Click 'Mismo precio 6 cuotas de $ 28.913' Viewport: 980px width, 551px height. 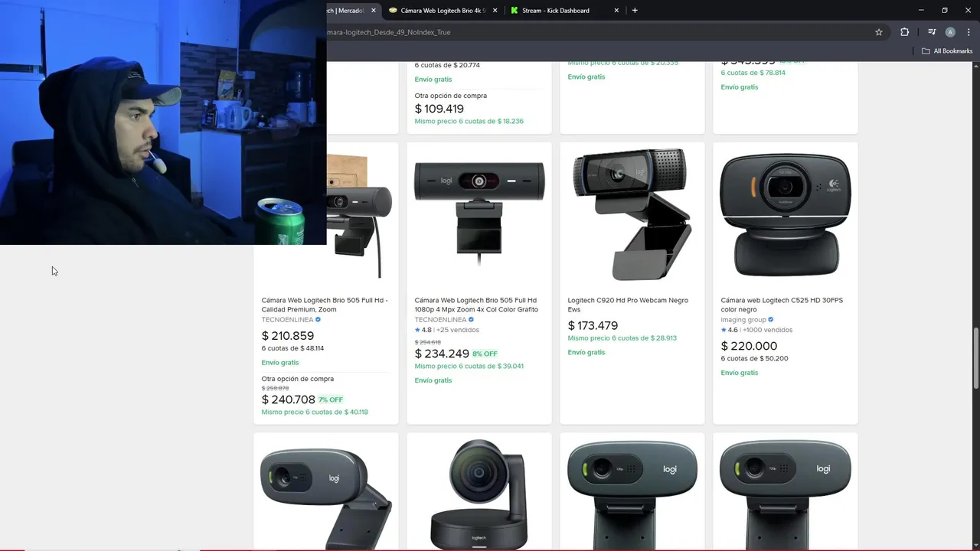pos(622,338)
